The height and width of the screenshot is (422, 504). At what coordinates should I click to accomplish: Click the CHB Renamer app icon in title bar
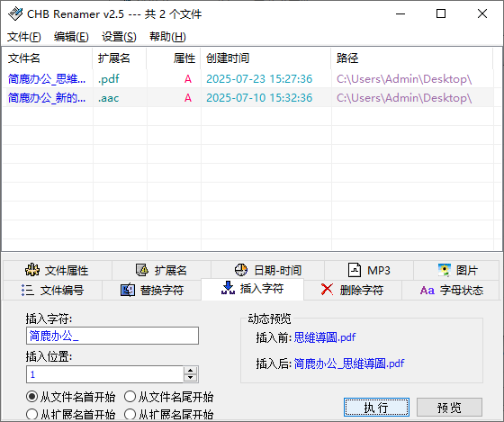tap(15, 13)
